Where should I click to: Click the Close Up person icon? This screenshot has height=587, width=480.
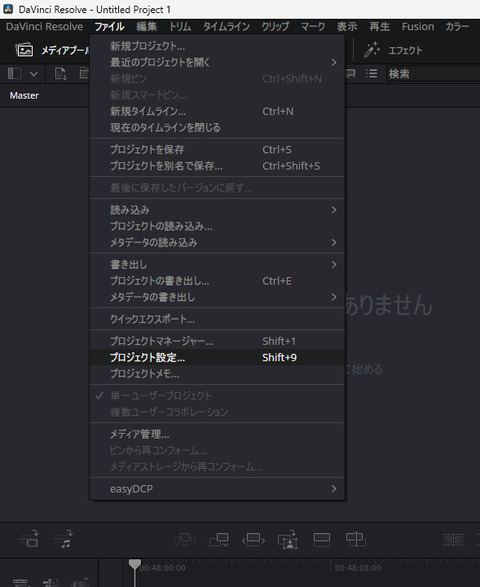tap(288, 540)
